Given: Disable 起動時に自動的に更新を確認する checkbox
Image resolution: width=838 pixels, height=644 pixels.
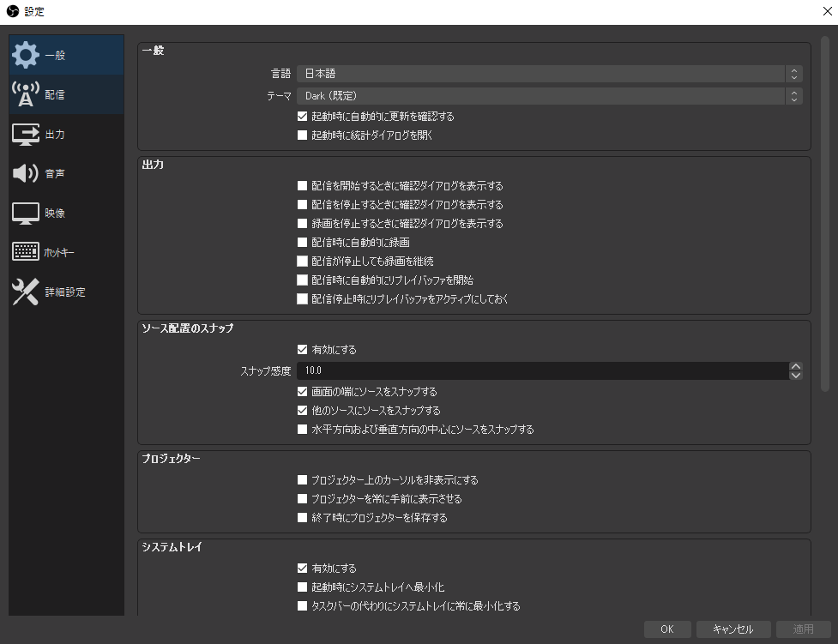Looking at the screenshot, I should (x=302, y=116).
